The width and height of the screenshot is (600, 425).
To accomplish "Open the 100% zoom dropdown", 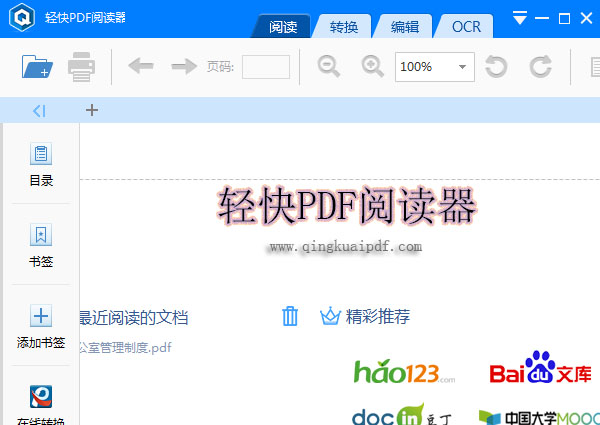I will click(x=435, y=67).
